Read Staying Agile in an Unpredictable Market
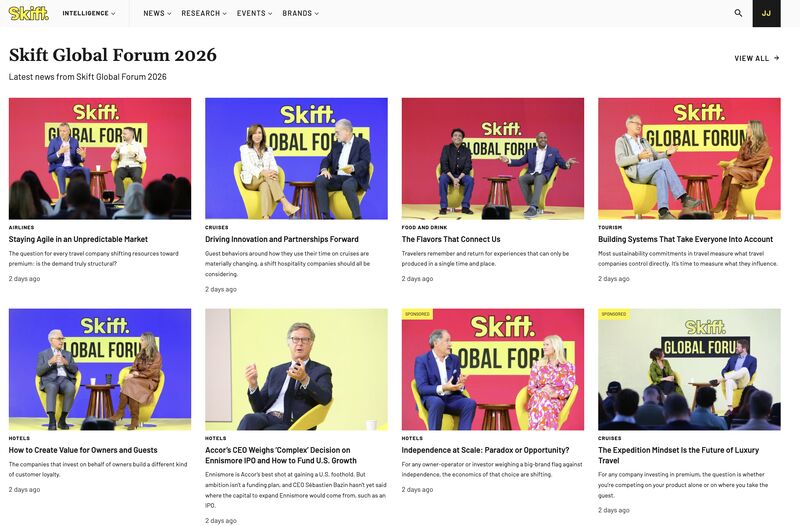 coord(78,239)
